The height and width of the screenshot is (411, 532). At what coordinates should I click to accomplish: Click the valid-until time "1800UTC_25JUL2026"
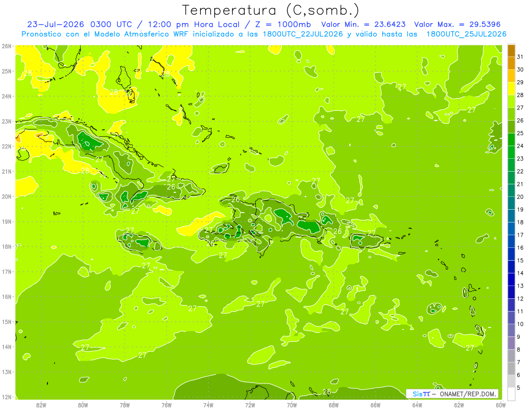(x=466, y=34)
